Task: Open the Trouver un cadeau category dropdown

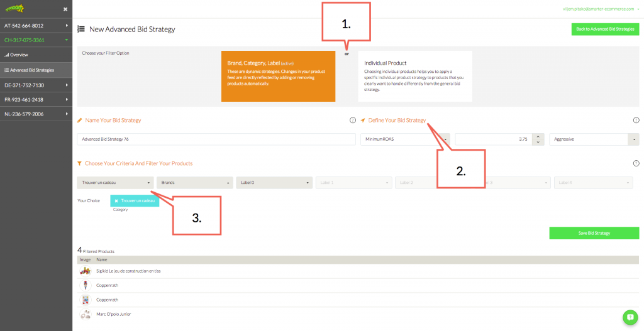Action: (116, 183)
